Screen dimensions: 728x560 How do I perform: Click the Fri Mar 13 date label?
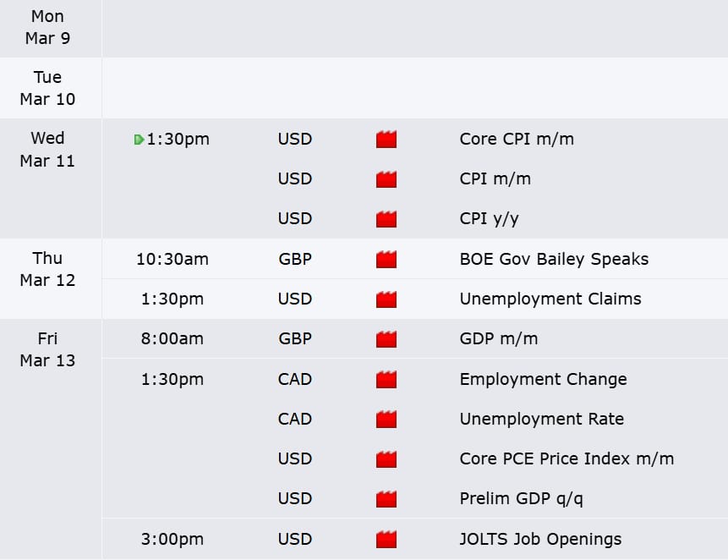pyautogui.click(x=48, y=349)
